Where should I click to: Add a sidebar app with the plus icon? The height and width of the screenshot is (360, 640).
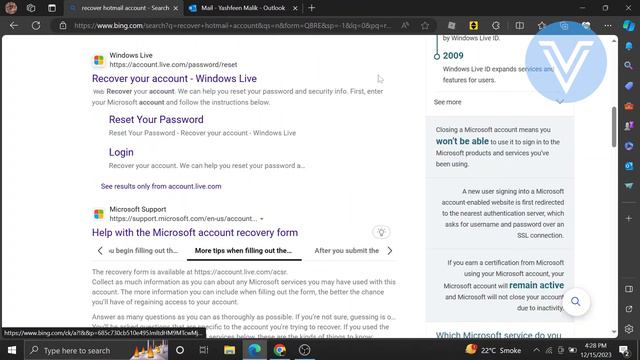[629, 219]
